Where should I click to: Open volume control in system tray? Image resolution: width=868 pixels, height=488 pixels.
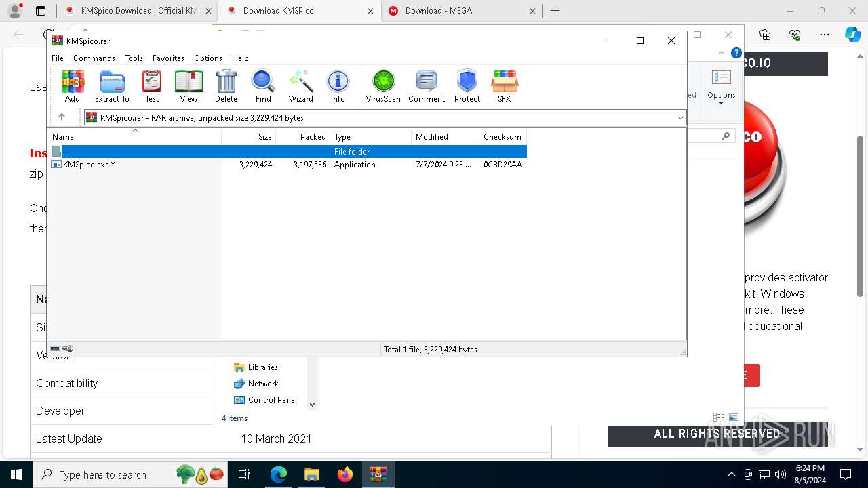tap(781, 474)
